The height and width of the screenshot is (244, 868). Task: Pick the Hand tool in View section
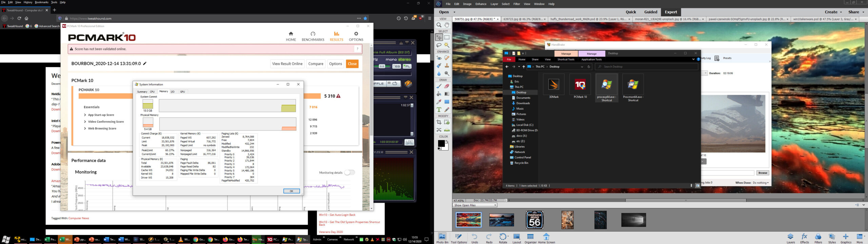tap(447, 25)
